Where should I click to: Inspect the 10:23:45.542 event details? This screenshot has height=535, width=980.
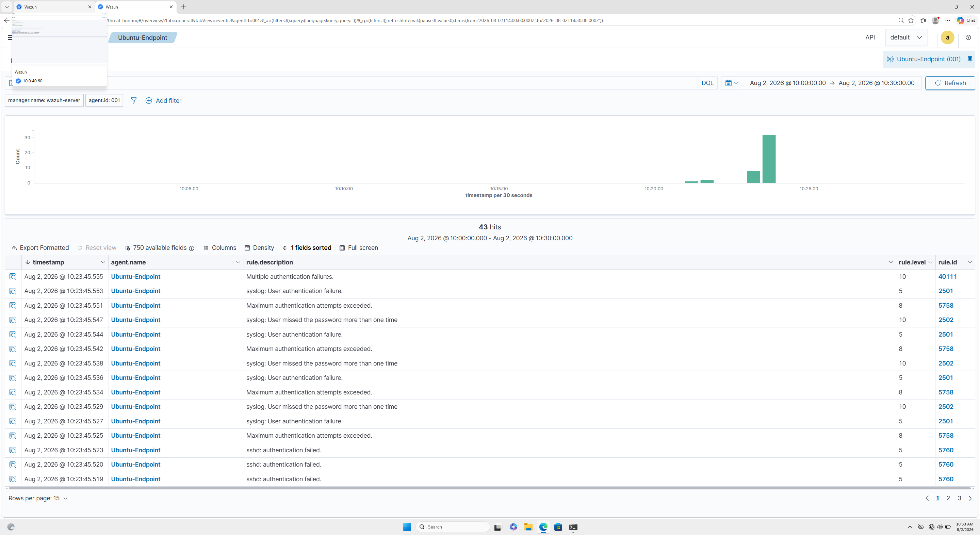tap(13, 349)
